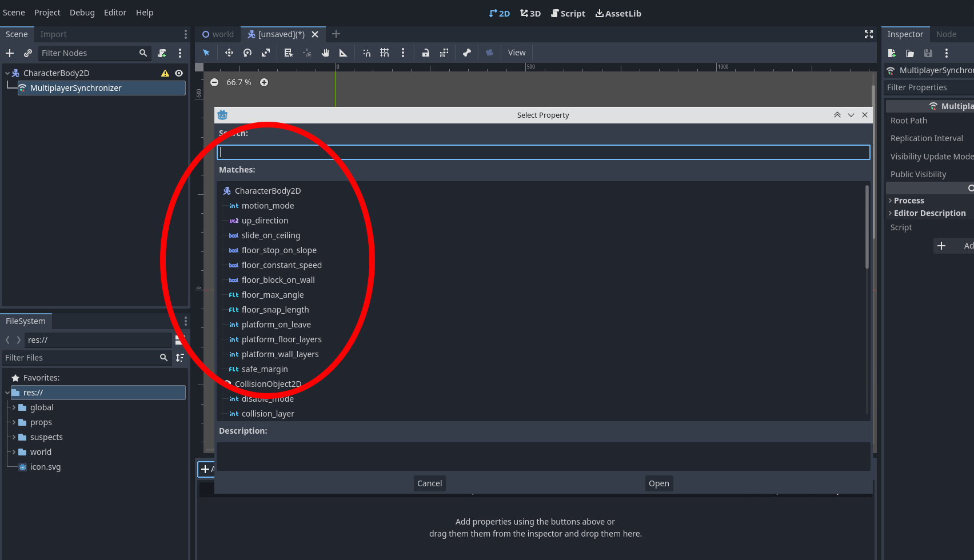The height and width of the screenshot is (560, 974).
Task: Select the icon.svg file
Action: [x=45, y=467]
